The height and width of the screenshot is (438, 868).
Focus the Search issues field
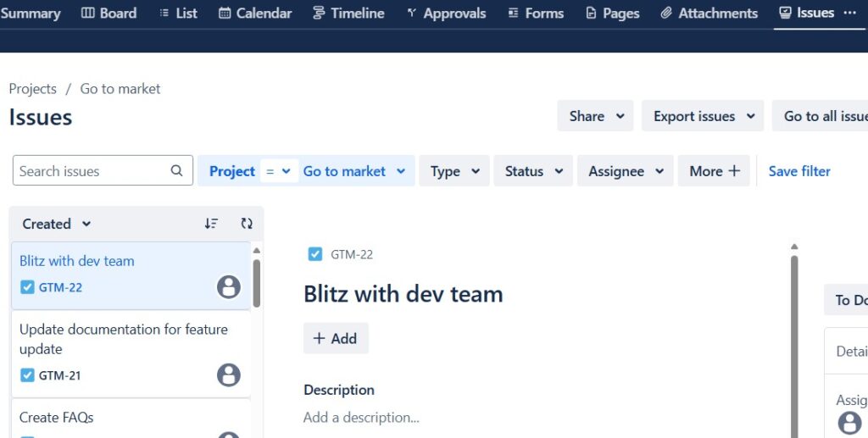(x=103, y=171)
